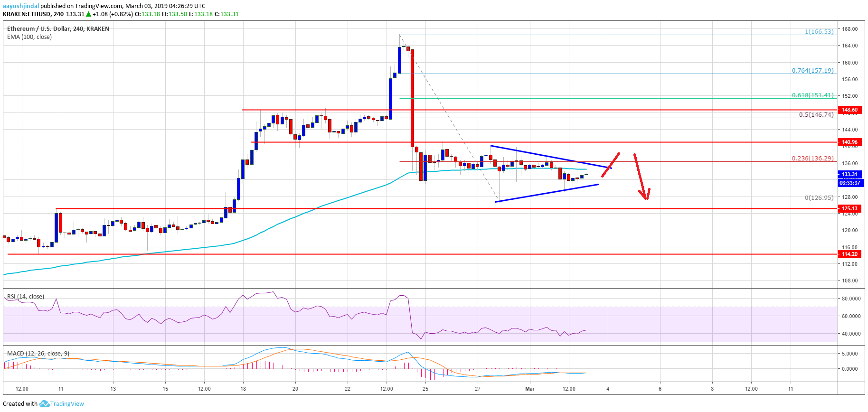Select the O:133.18 open value
The image size is (868, 412).
[148, 14]
